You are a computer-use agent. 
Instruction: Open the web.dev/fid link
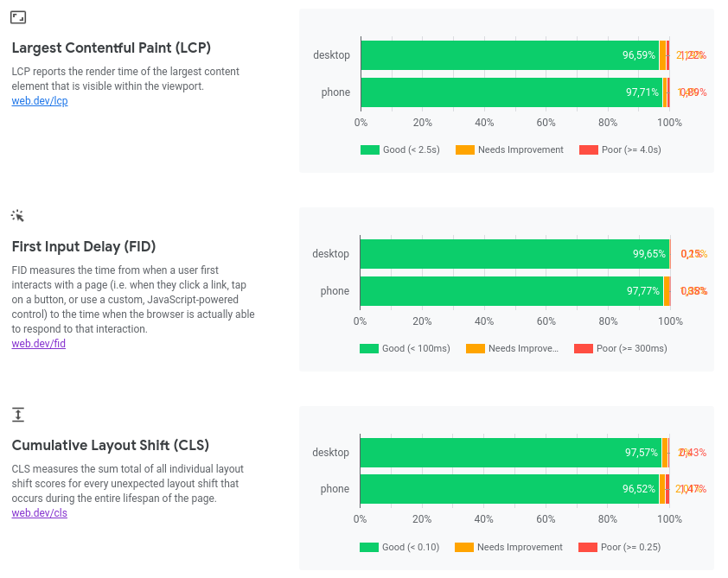tap(39, 344)
